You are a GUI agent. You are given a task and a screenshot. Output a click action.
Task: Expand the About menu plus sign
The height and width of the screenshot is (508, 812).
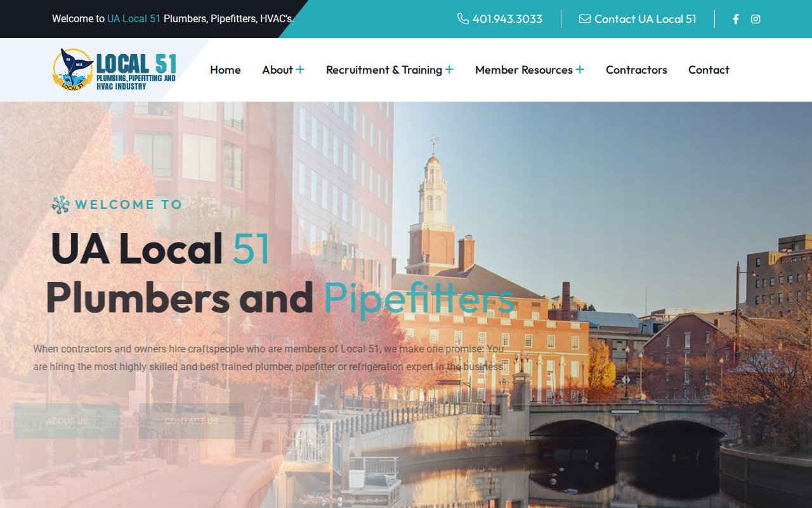point(300,70)
